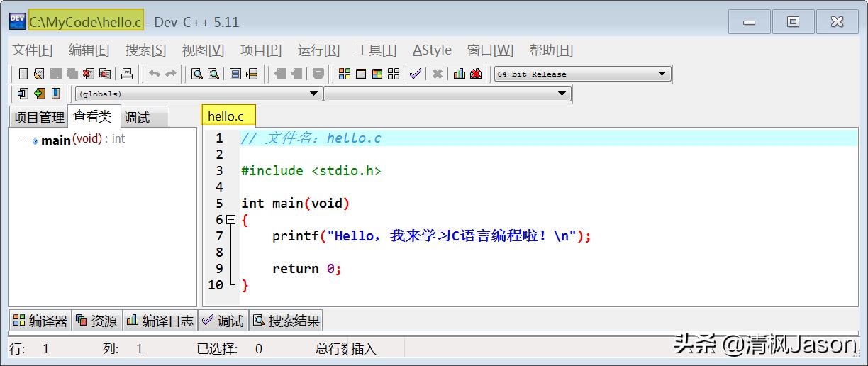Click the Run program toolbar icon
Image resolution: width=868 pixels, height=366 pixels.
[x=361, y=74]
